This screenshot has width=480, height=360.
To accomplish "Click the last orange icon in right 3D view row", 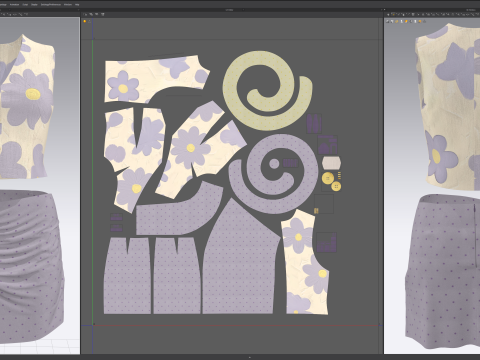I will [420, 21].
